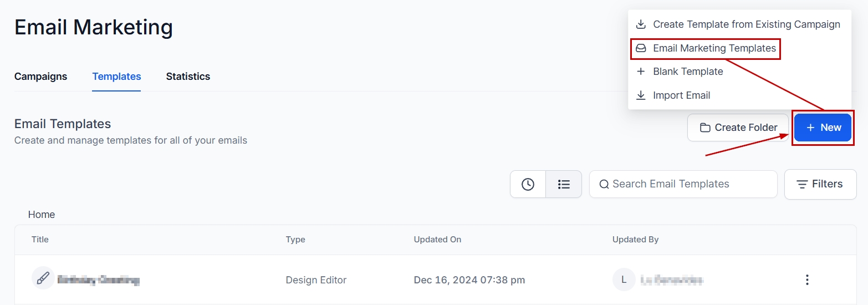Image resolution: width=868 pixels, height=305 pixels.
Task: Open the three-dot row actions menu
Action: pyautogui.click(x=807, y=280)
